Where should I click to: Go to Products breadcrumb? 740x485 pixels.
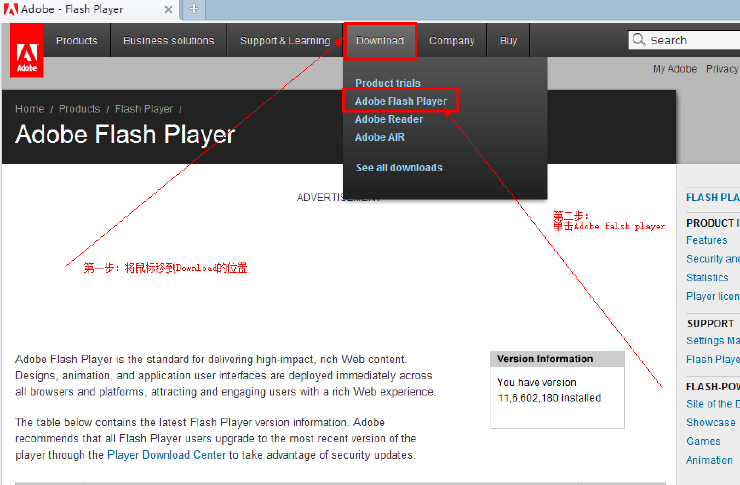[x=79, y=109]
